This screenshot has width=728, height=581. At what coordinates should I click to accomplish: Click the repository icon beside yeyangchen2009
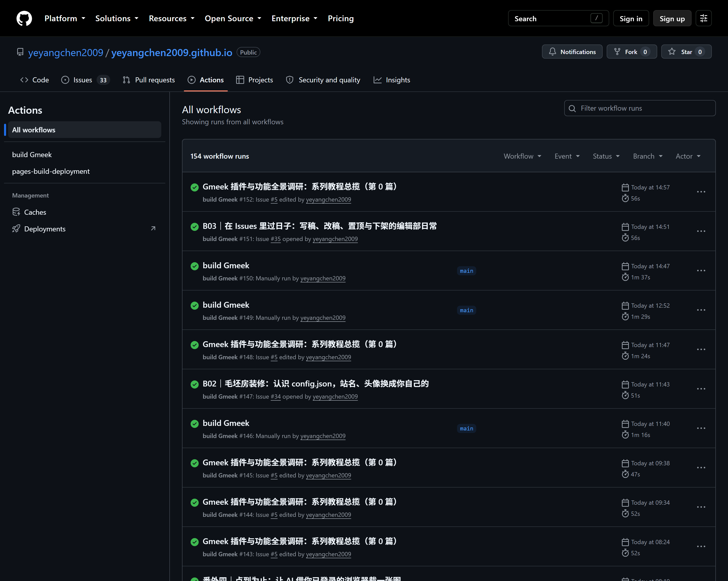20,52
